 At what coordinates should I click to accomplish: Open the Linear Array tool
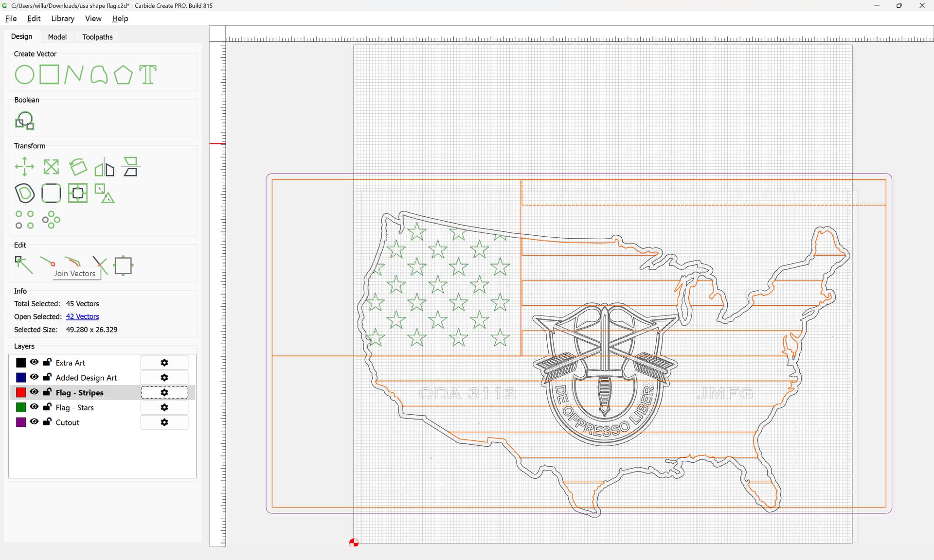pos(24,220)
